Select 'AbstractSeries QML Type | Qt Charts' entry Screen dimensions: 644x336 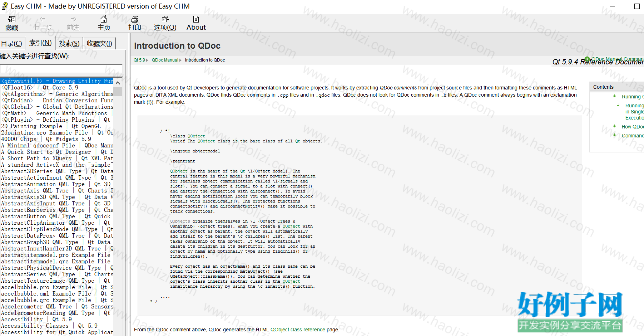(x=57, y=274)
